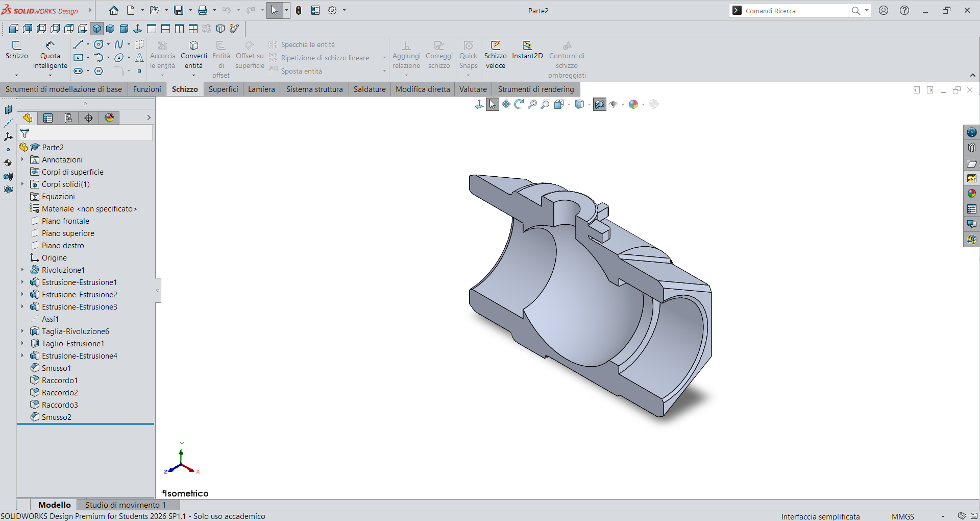Image resolution: width=980 pixels, height=521 pixels.
Task: Open the ConfigurationManager tab icon
Action: coord(68,118)
